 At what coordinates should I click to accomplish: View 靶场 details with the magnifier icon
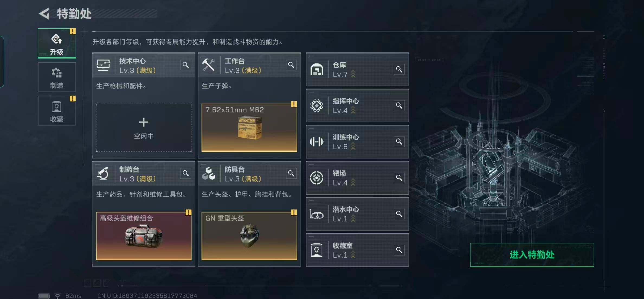coord(399,178)
